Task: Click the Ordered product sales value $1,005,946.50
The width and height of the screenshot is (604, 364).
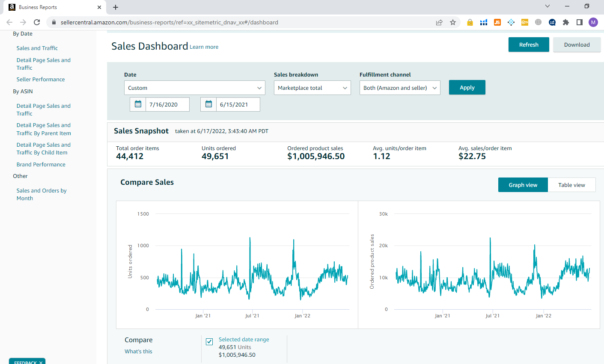Action: [316, 157]
